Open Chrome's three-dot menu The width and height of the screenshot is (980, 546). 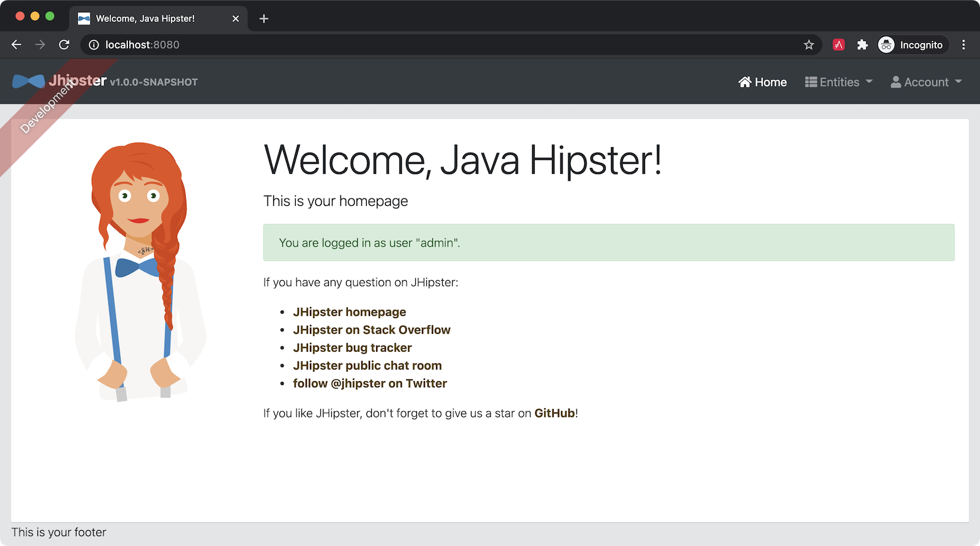(963, 45)
